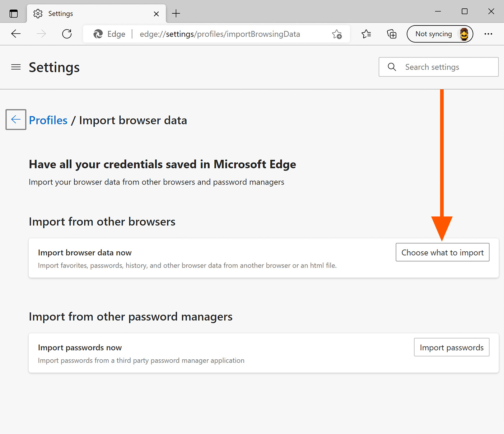Click the Import passwords button
504x434 pixels.
(x=451, y=347)
